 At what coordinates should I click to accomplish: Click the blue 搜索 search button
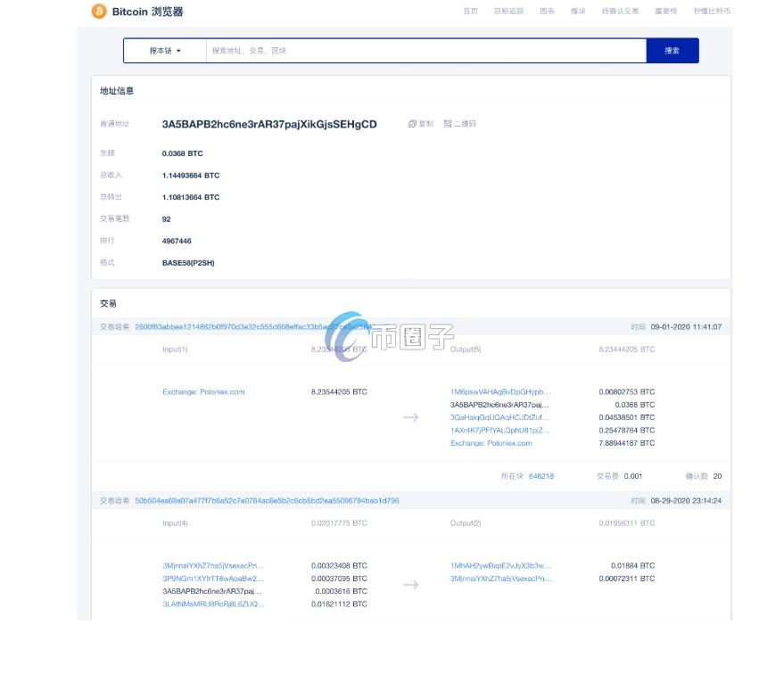[672, 51]
